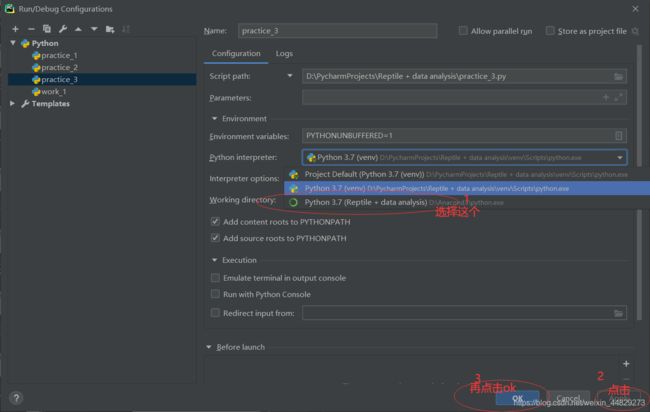
Task: Switch to the Logs tab
Action: pos(284,54)
